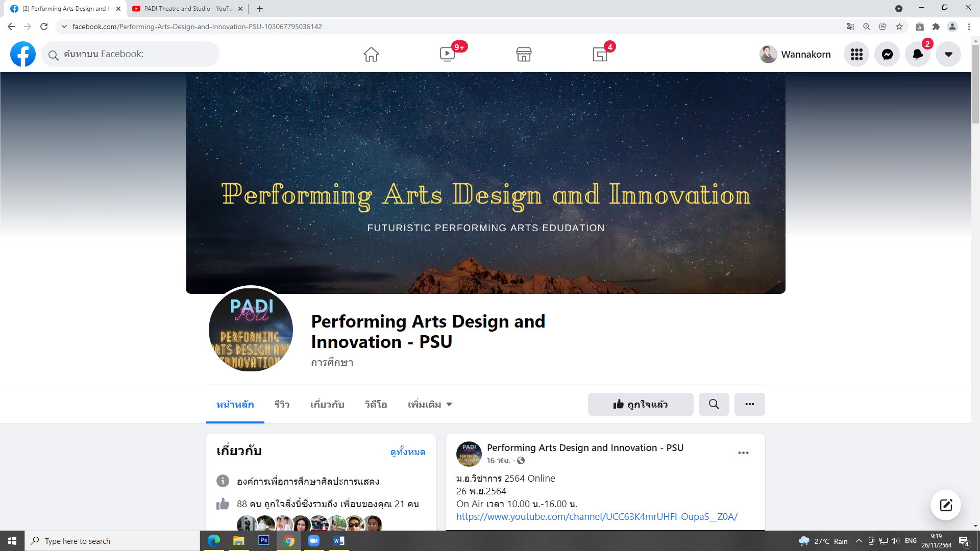Click the Facebook logo

[23, 54]
